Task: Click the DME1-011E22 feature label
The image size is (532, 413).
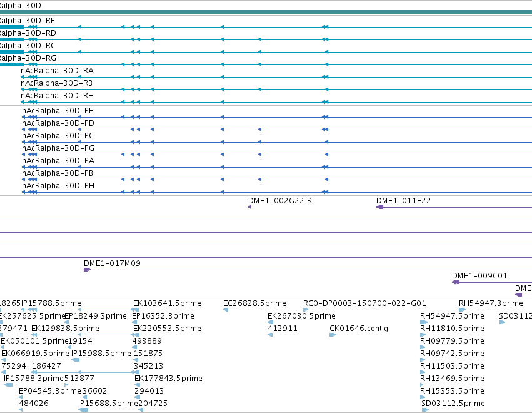Action: click(x=403, y=201)
